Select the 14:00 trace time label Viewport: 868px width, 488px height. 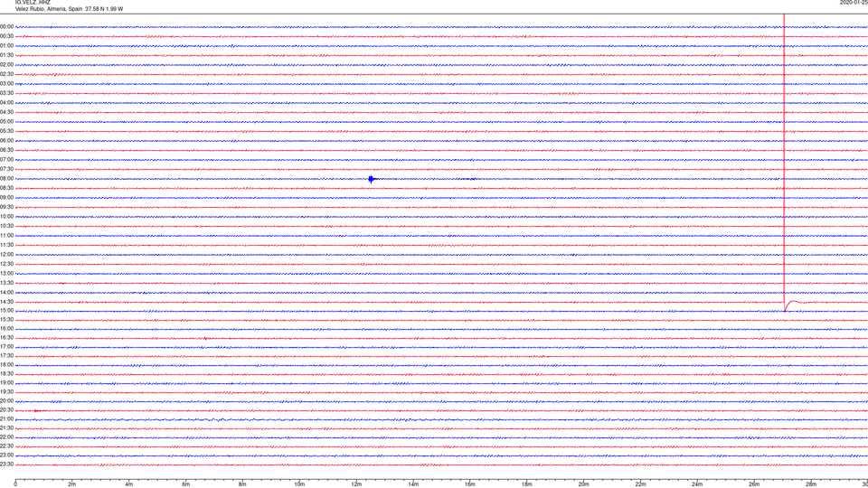tap(6, 292)
